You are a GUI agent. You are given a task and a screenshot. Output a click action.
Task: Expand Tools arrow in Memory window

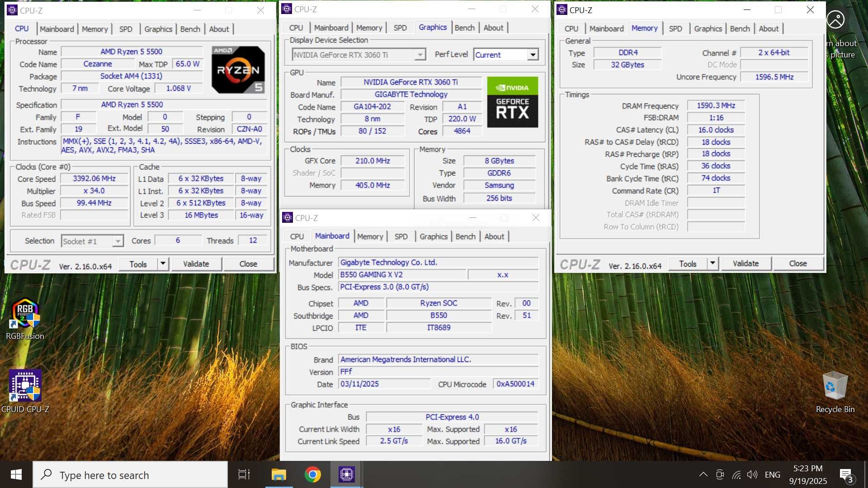tap(712, 263)
